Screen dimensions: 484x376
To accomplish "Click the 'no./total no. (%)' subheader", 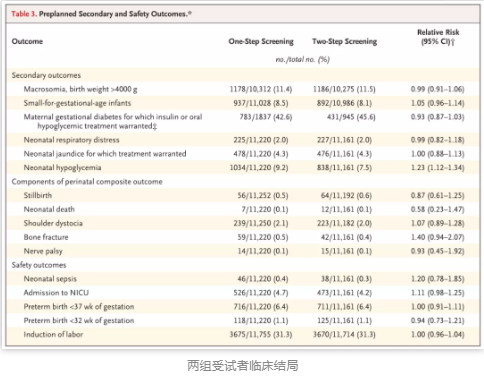I will 303,59.
